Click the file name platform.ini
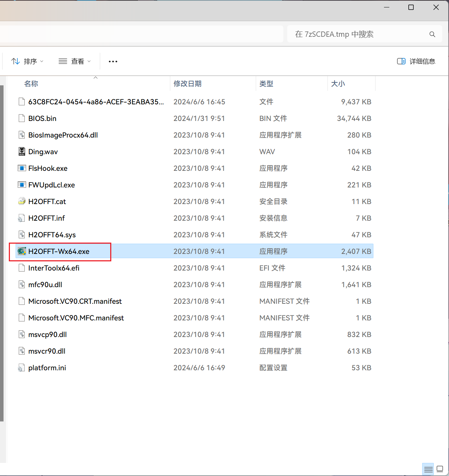The width and height of the screenshot is (449, 476). pos(47,368)
